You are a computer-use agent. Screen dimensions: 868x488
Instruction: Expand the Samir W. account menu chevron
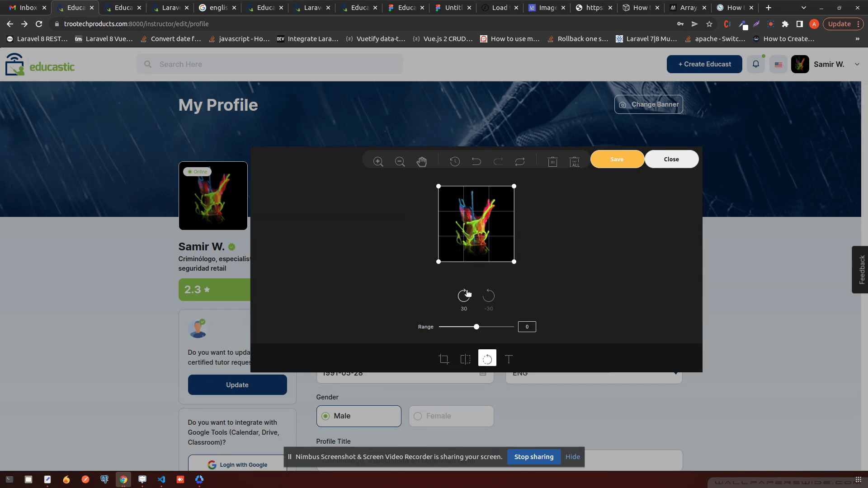click(x=857, y=64)
